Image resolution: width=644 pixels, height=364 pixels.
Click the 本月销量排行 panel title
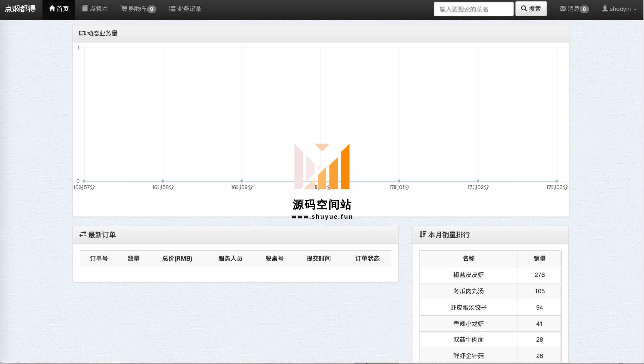(449, 235)
